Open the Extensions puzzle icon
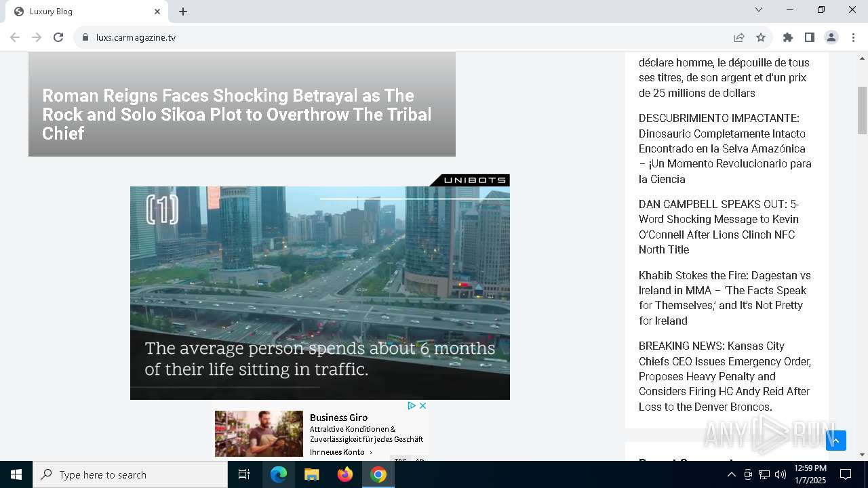Viewport: 868px width, 488px height. click(788, 37)
